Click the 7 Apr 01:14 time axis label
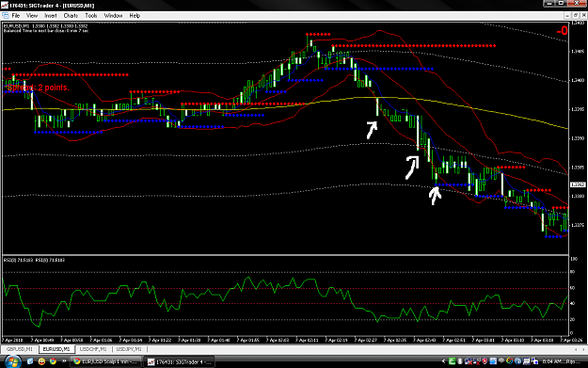 (x=131, y=341)
